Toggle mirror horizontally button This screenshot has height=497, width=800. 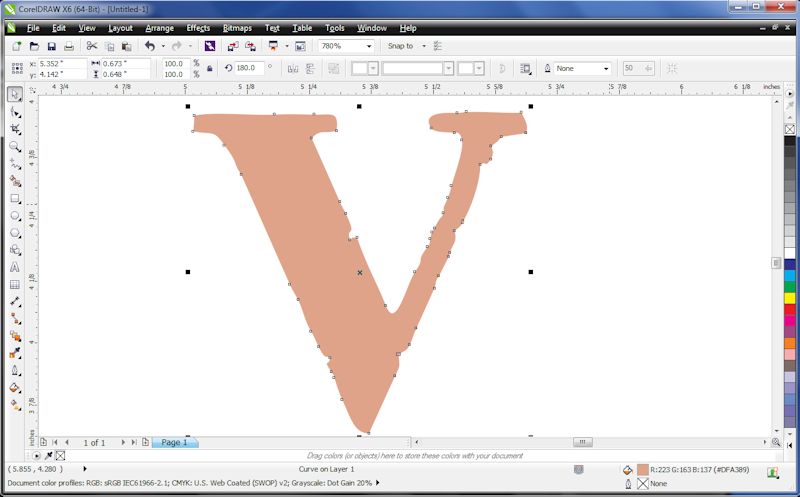point(293,68)
